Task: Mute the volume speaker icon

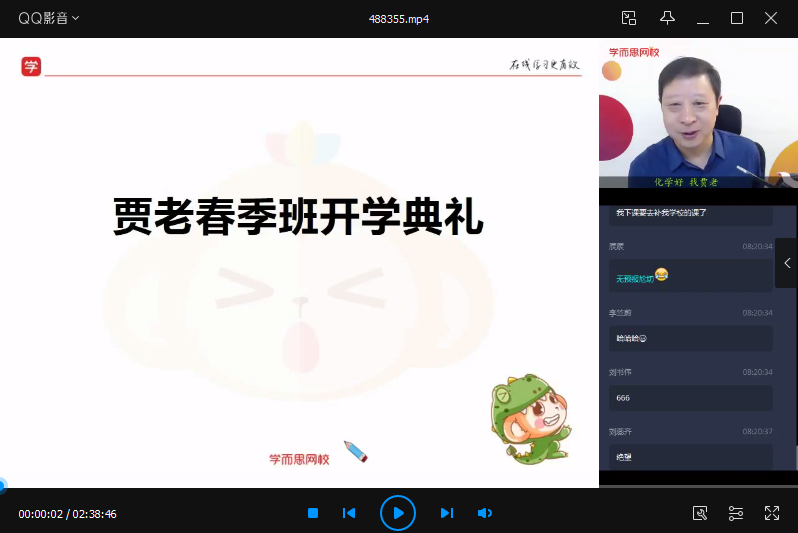Action: point(484,513)
